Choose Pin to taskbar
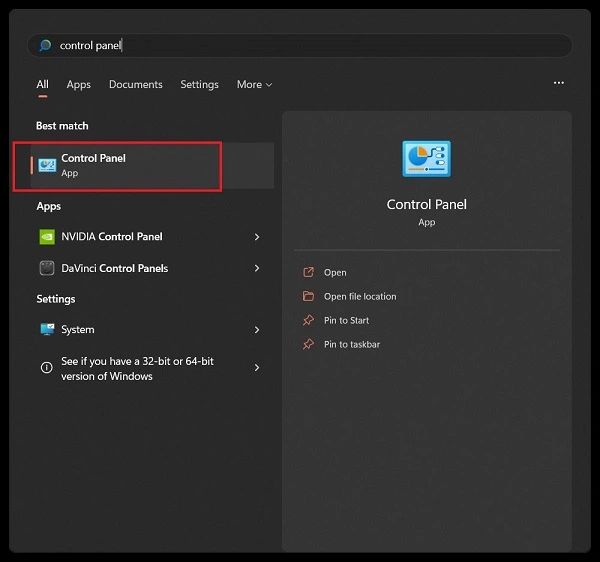Screen dimensions: 600x562 pos(352,344)
